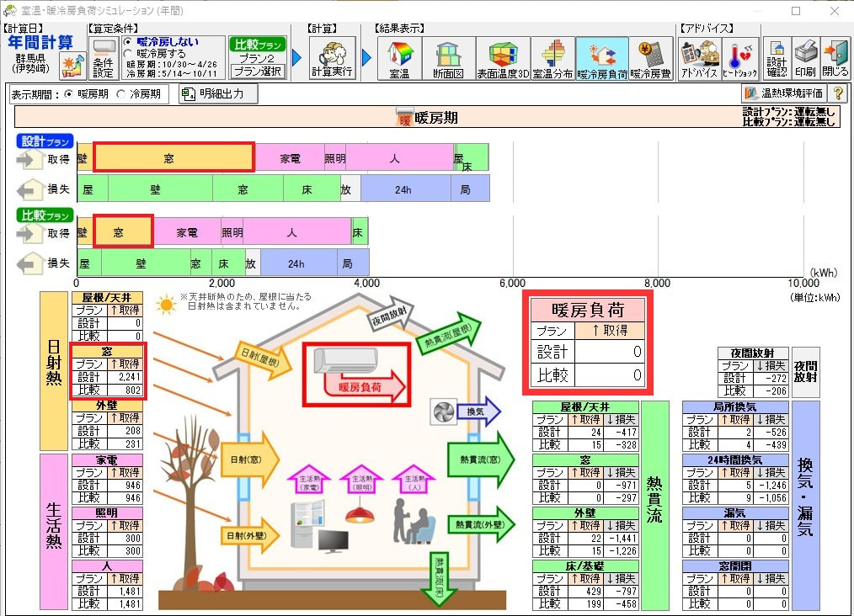Click the yellow 窓 bar in 設計プラン

point(173,158)
